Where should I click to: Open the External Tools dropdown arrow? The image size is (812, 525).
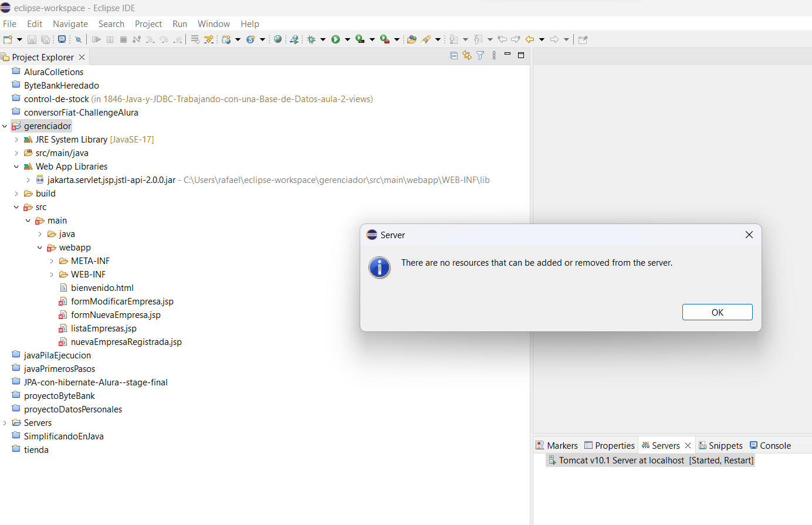(397, 39)
